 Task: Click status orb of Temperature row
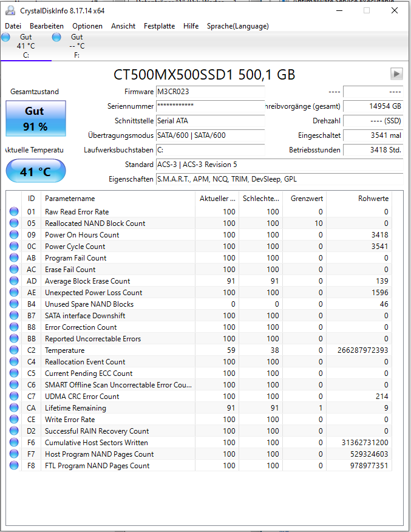[14, 350]
